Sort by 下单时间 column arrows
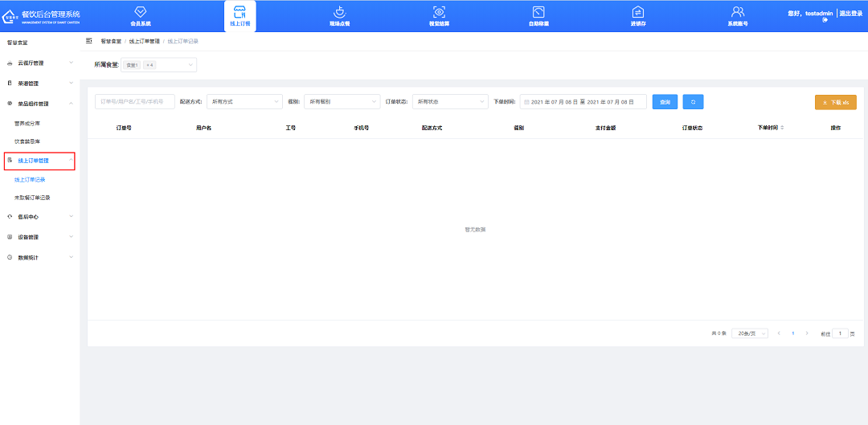Screen dimensions: 868x425 (x=782, y=128)
